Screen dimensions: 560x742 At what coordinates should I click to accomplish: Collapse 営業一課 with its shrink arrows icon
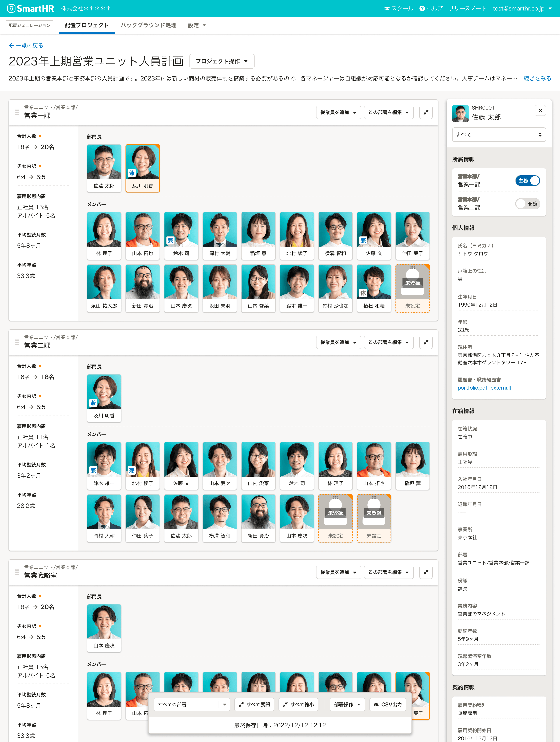pyautogui.click(x=426, y=112)
